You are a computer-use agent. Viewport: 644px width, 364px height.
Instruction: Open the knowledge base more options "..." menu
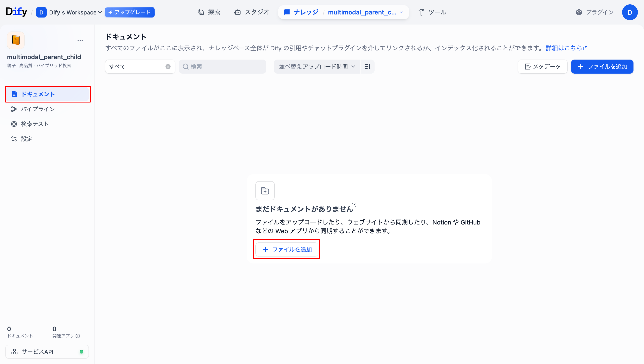[x=80, y=40]
